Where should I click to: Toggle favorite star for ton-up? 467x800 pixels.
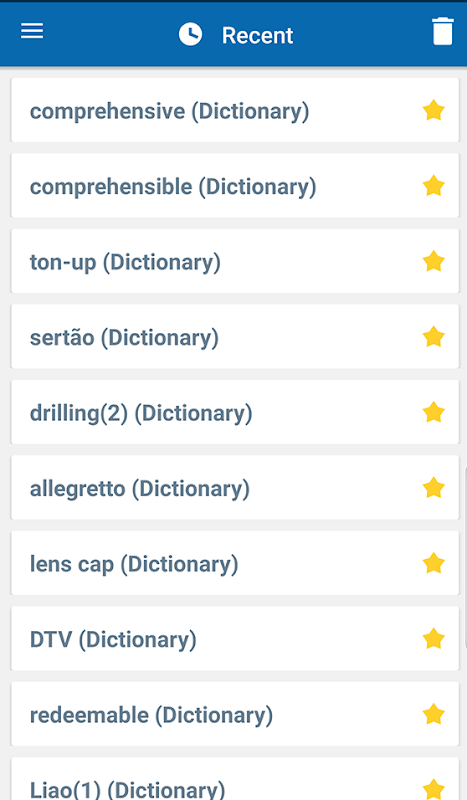click(433, 261)
